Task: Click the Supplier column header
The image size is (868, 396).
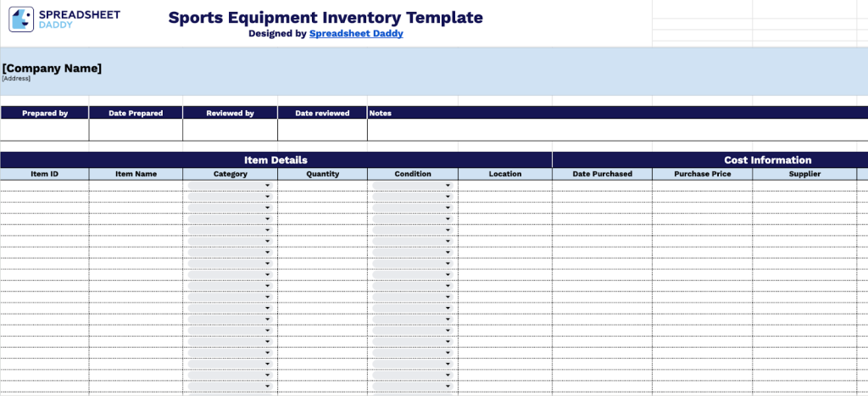Action: (x=804, y=174)
